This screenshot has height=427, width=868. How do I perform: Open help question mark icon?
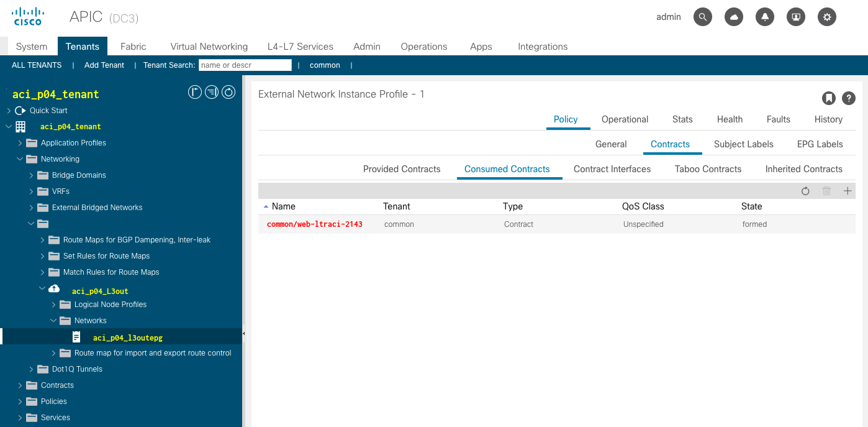coord(848,98)
